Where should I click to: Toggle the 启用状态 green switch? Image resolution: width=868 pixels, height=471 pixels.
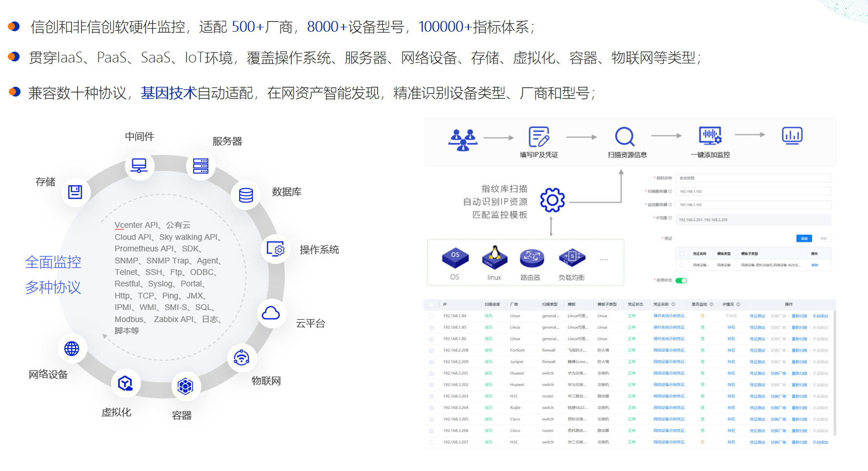681,280
